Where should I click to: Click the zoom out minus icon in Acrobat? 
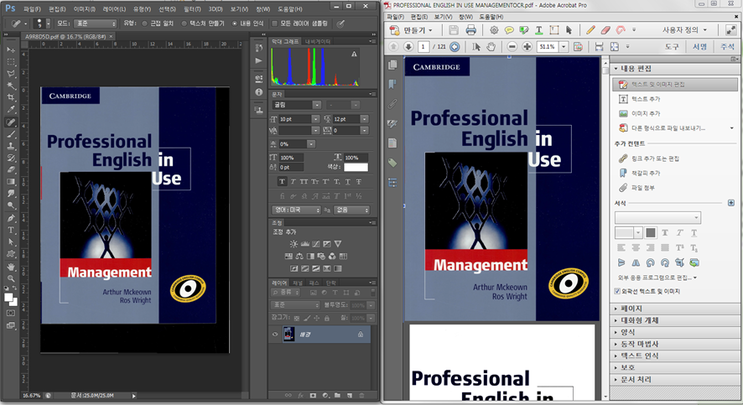tap(512, 46)
